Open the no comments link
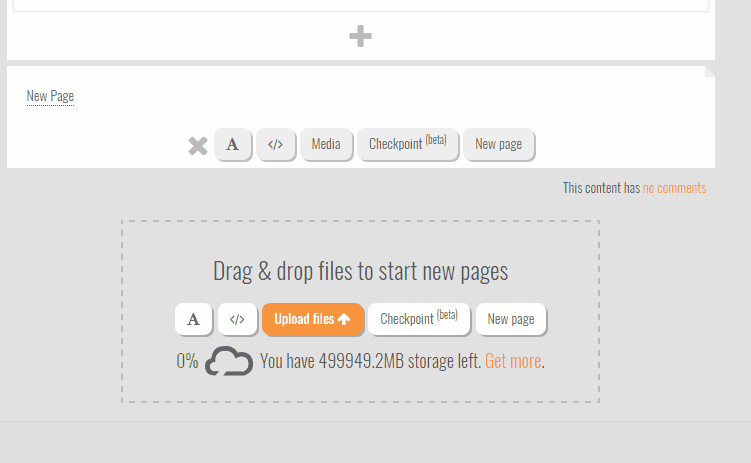The image size is (751, 463). coord(674,188)
